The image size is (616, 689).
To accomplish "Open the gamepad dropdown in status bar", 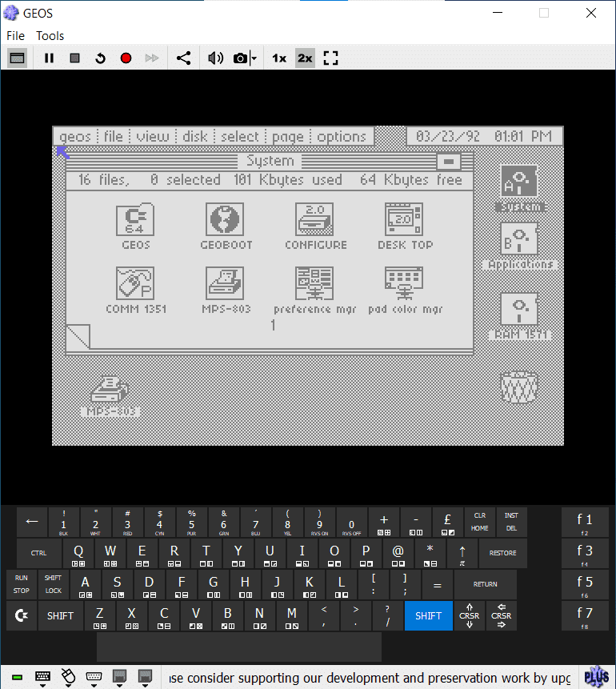I will 94,678.
